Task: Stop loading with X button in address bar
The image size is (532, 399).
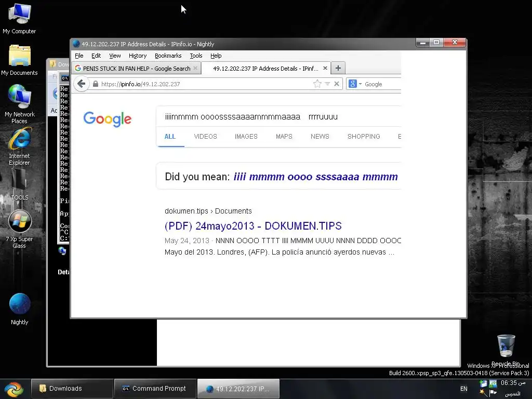Action: (336, 84)
